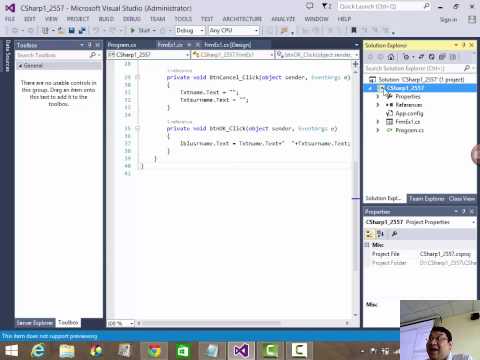Collapse the btnCancel_Click method outline

tap(137, 77)
